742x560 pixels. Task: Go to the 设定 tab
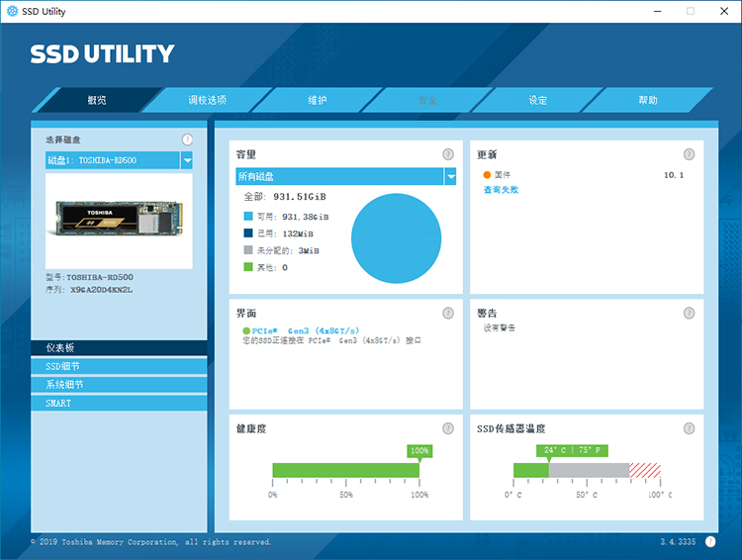point(537,100)
